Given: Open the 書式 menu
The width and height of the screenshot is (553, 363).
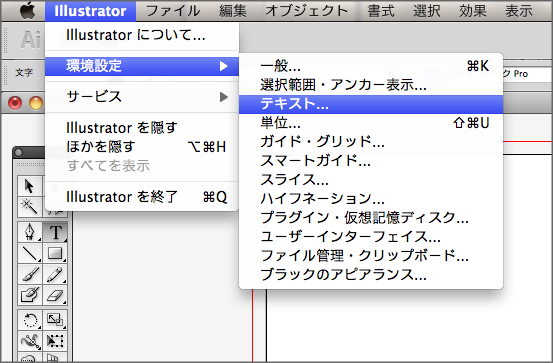Looking at the screenshot, I should [381, 11].
